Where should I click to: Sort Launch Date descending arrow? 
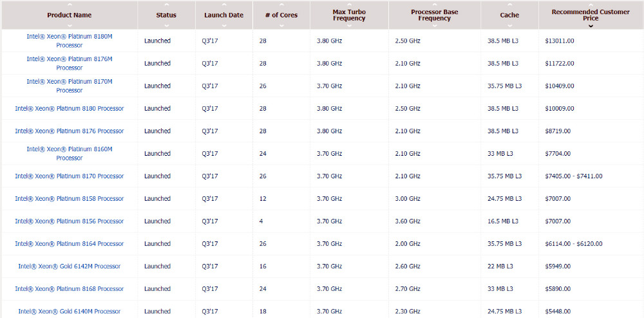click(224, 26)
